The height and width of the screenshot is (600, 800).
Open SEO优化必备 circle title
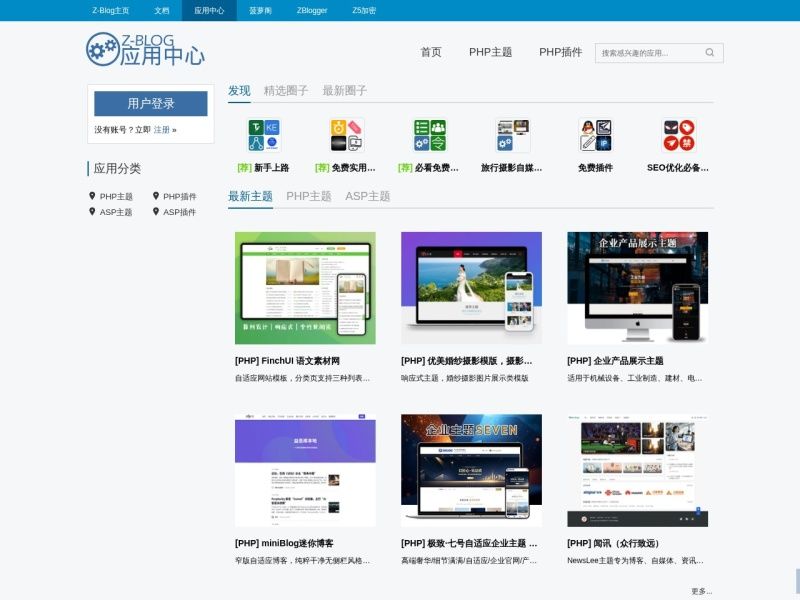[678, 167]
